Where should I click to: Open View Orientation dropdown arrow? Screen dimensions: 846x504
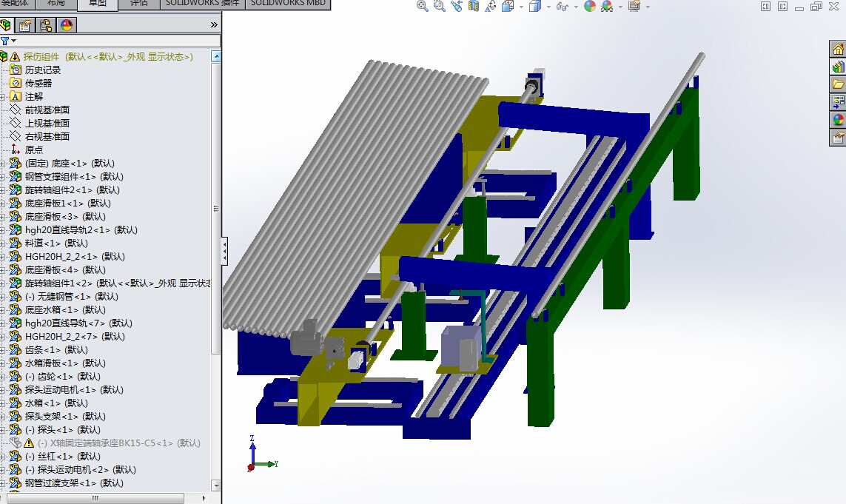coord(521,7)
